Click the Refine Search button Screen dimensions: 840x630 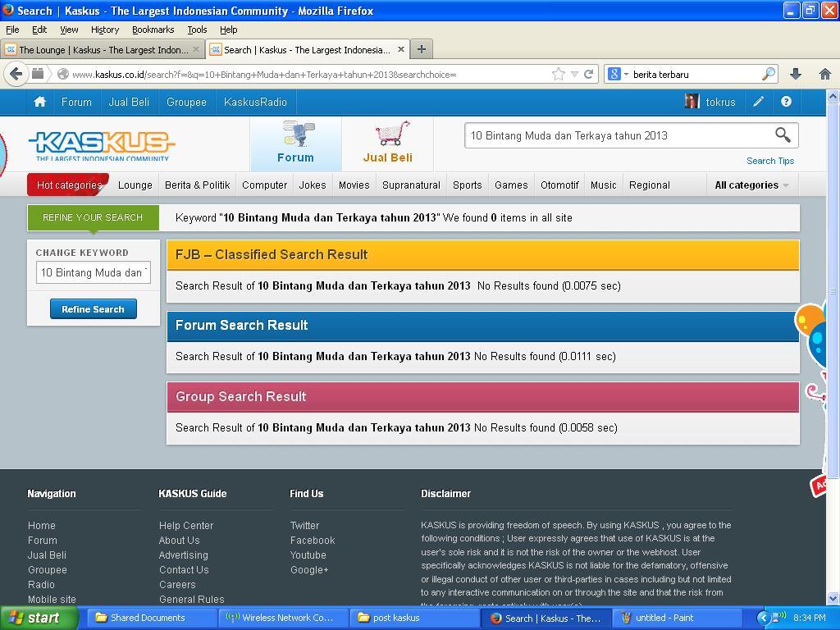click(94, 309)
